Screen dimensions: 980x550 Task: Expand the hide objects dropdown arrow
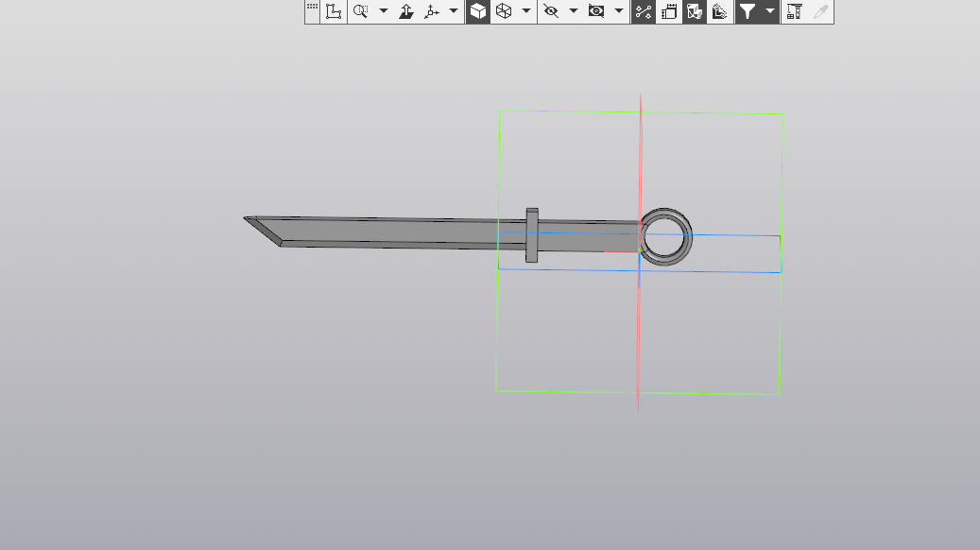click(573, 11)
